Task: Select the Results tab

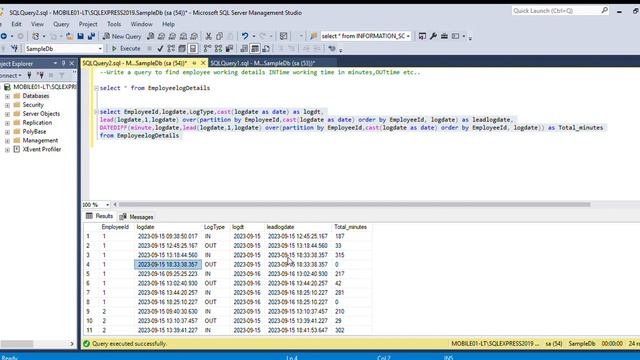Action: click(x=99, y=216)
